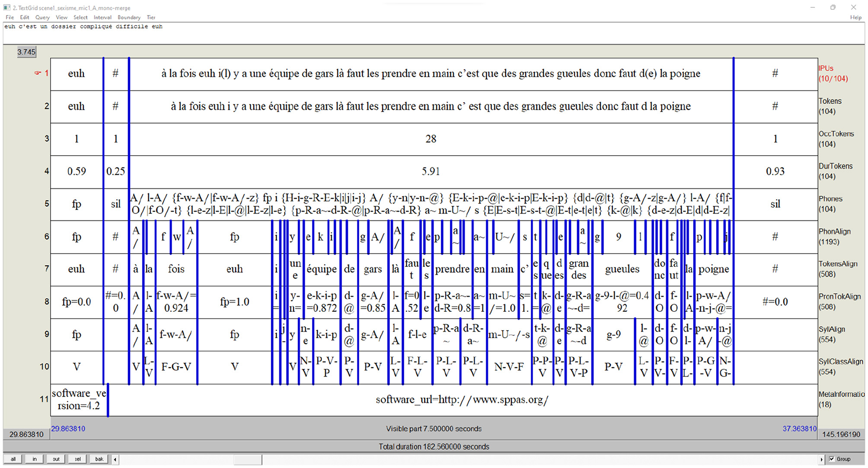868x468 pixels.
Task: Open the File menu
Action: [9, 17]
